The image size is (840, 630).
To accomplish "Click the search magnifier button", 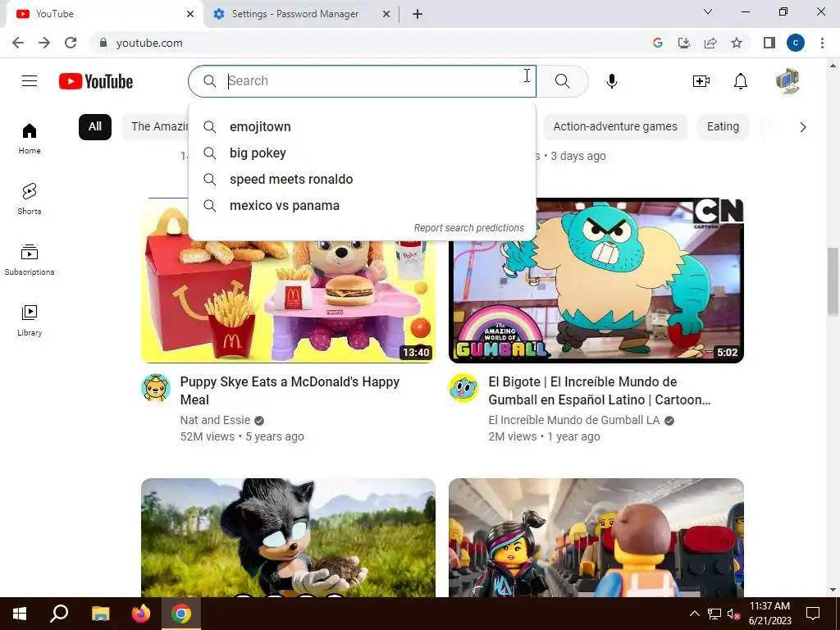I will coord(562,81).
